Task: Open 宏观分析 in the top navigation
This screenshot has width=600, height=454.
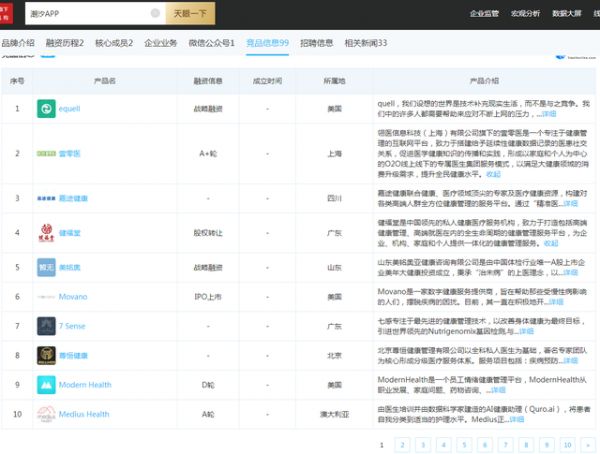Action: click(526, 13)
